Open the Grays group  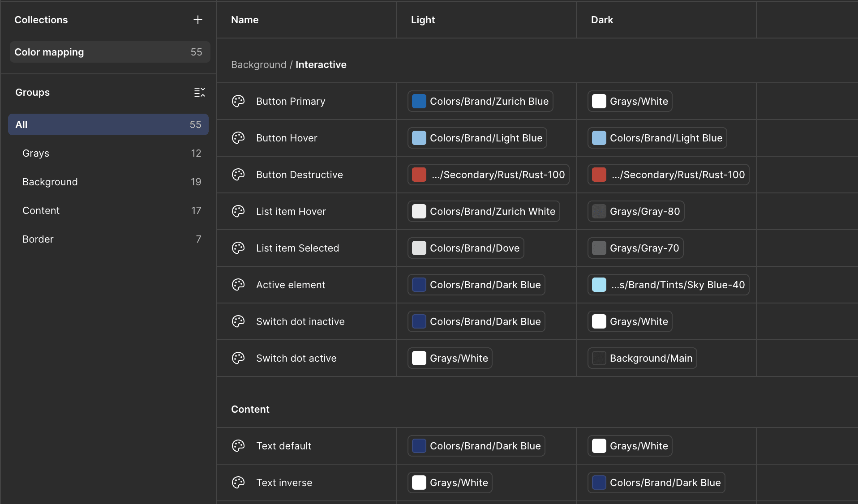coord(108,153)
